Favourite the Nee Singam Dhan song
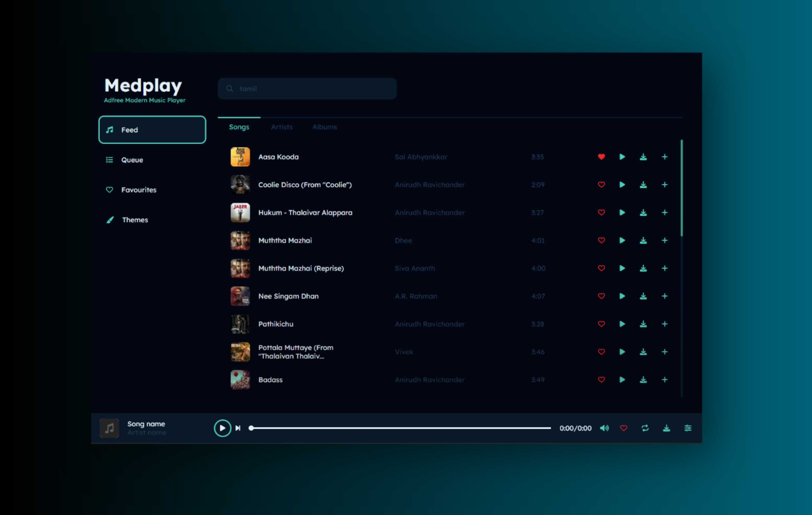Viewport: 812px width, 515px height. point(601,296)
